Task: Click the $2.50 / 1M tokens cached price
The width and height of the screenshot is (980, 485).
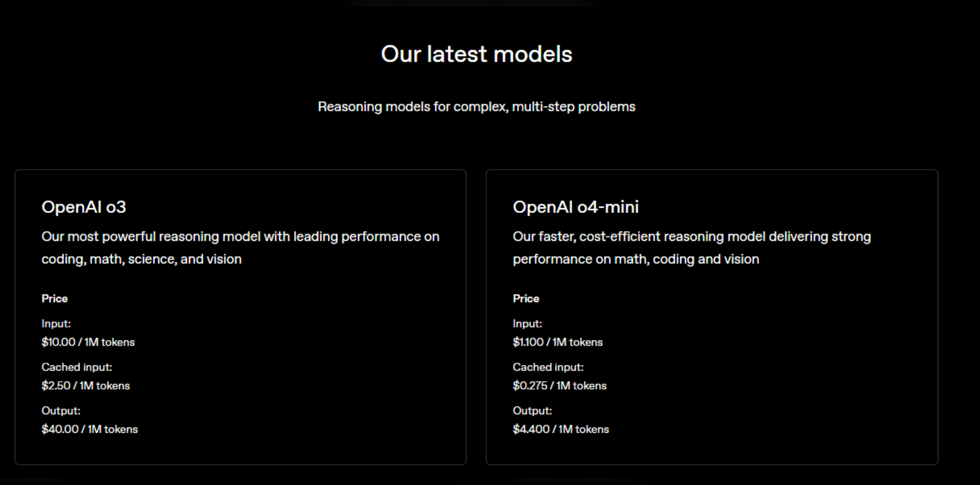Action: [x=85, y=385]
